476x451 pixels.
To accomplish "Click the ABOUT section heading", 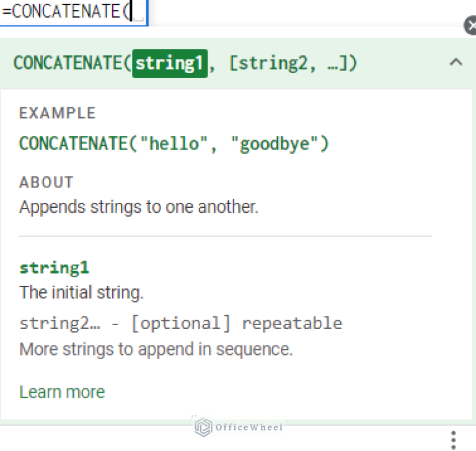I will tap(46, 182).
